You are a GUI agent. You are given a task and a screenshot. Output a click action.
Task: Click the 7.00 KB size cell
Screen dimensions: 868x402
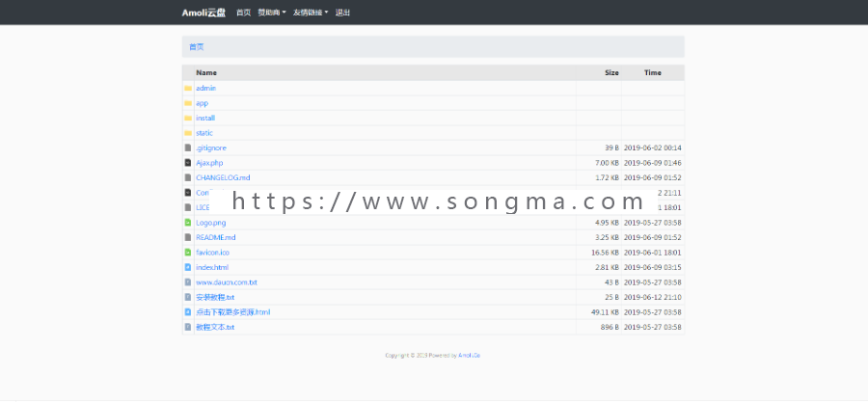[607, 163]
